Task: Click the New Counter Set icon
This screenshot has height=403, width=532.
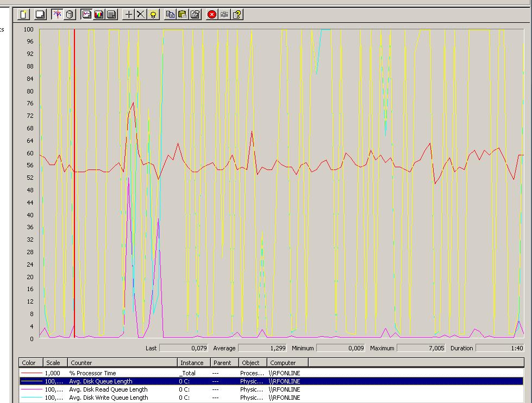Action: pyautogui.click(x=23, y=15)
